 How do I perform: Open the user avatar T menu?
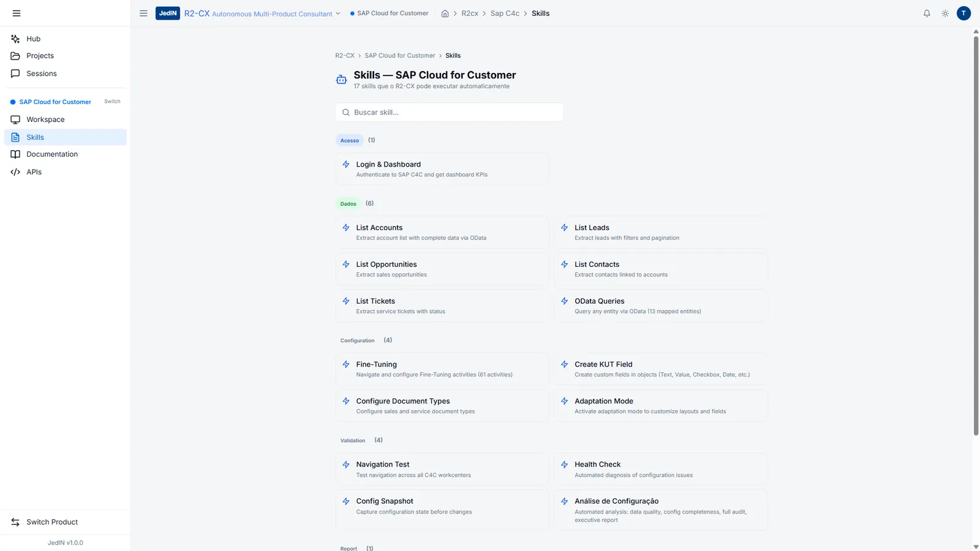click(963, 13)
